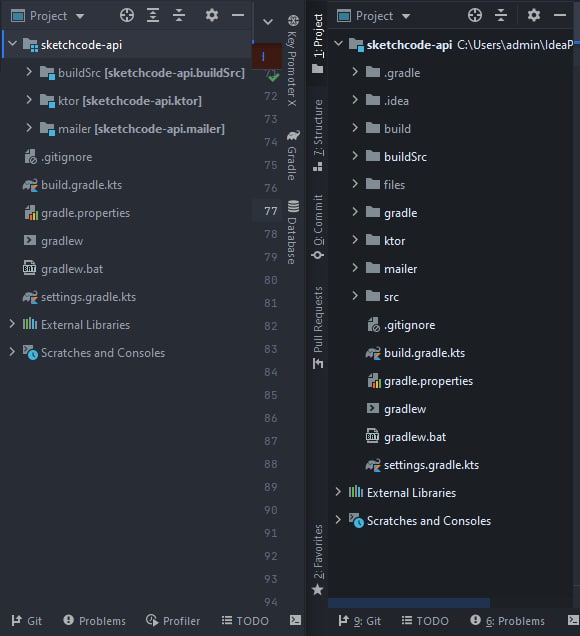Viewport: 580px width, 636px height.
Task: Click the horizontal scrollbar of right Project panel
Action: [409, 603]
